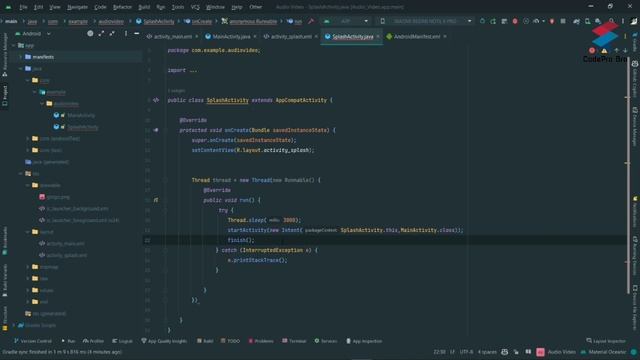Click the gutter icon beside run() method
This screenshot has width=640, height=360.
click(x=156, y=200)
